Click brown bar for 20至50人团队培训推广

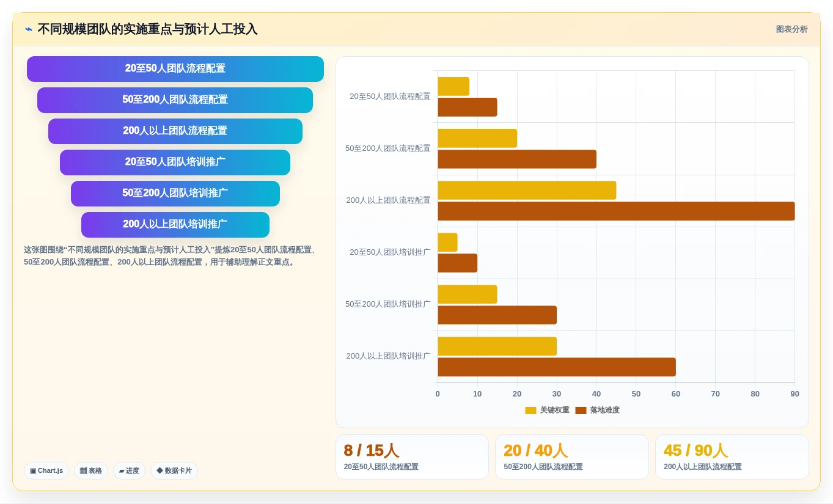(457, 263)
